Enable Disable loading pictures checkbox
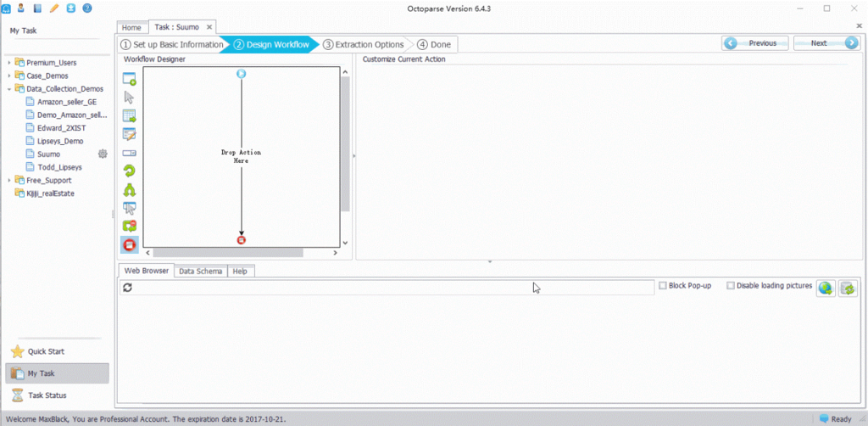The width and height of the screenshot is (868, 426). [x=731, y=286]
